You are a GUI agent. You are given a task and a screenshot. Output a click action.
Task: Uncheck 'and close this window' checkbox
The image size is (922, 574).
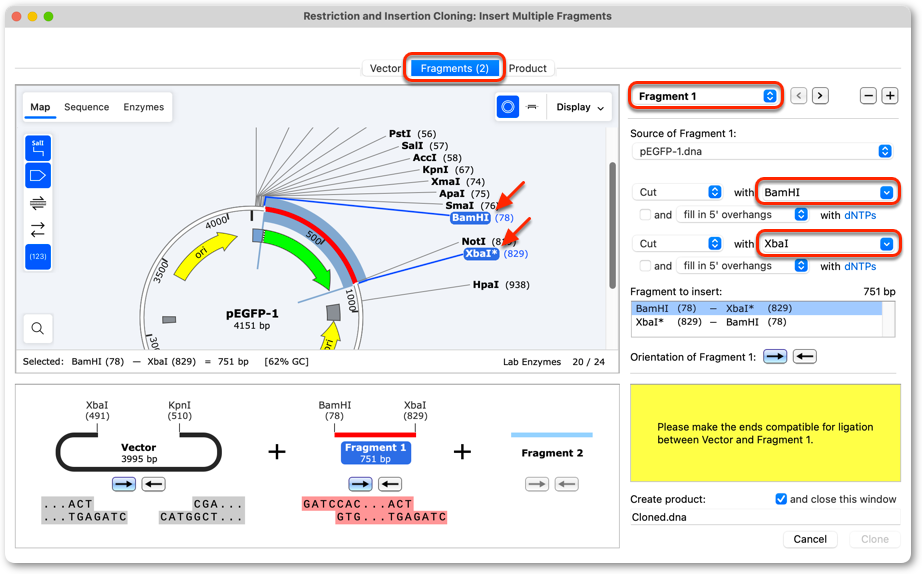[781, 499]
